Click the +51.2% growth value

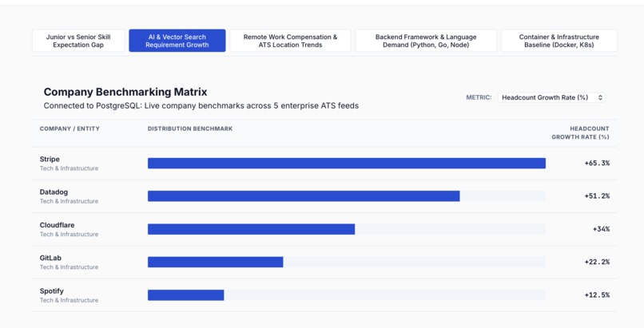597,196
